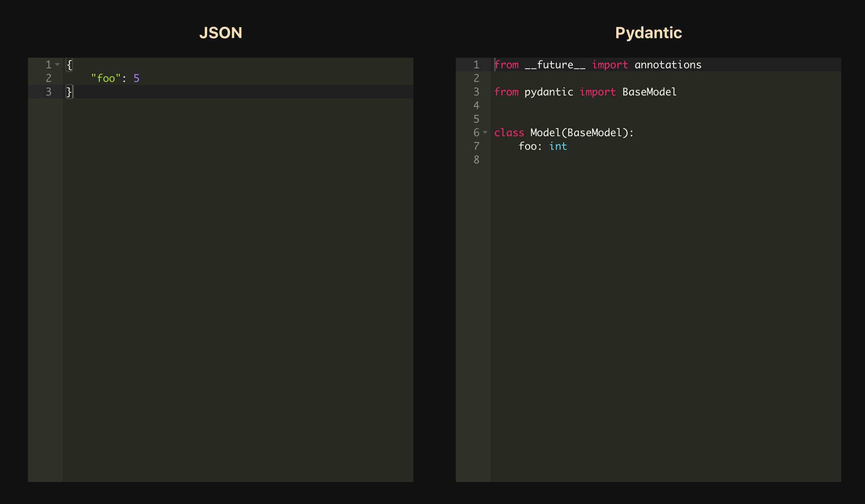The width and height of the screenshot is (865, 504).
Task: Click the class keyword in Pydantic code
Action: [x=509, y=133]
